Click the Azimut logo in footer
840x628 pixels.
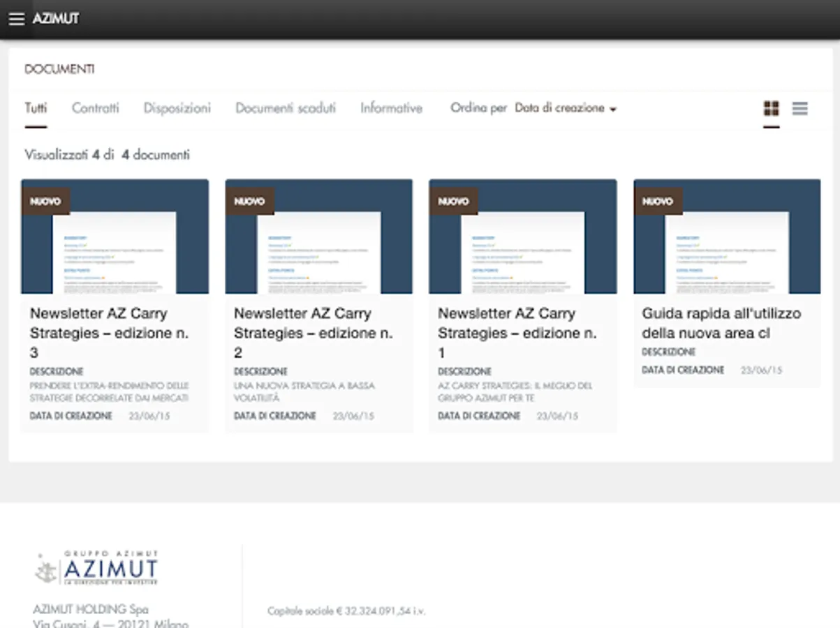click(x=96, y=568)
